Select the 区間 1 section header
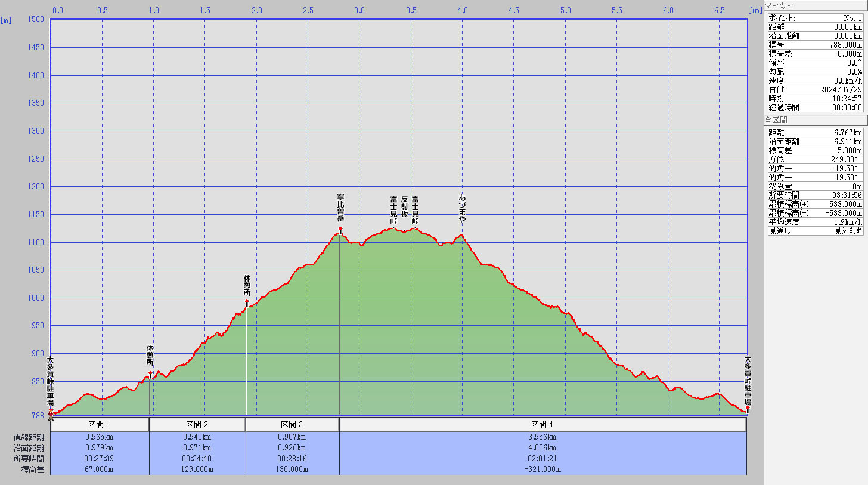 100,424
